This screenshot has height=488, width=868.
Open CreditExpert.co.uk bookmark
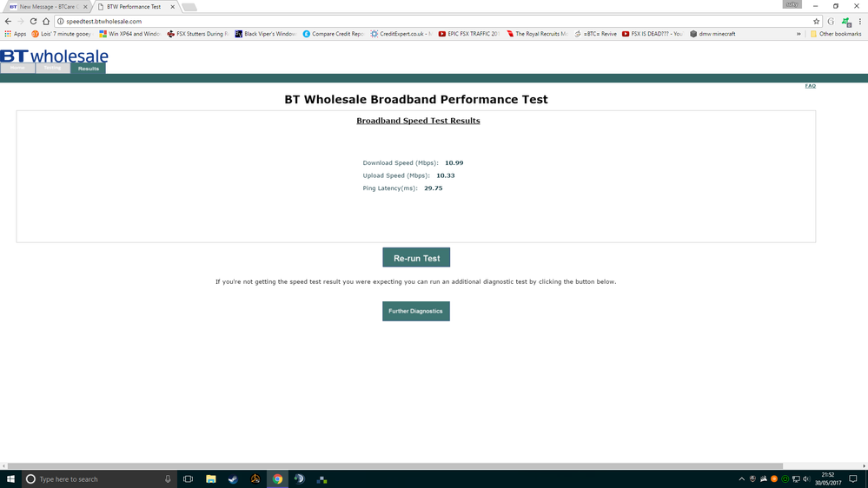(401, 34)
